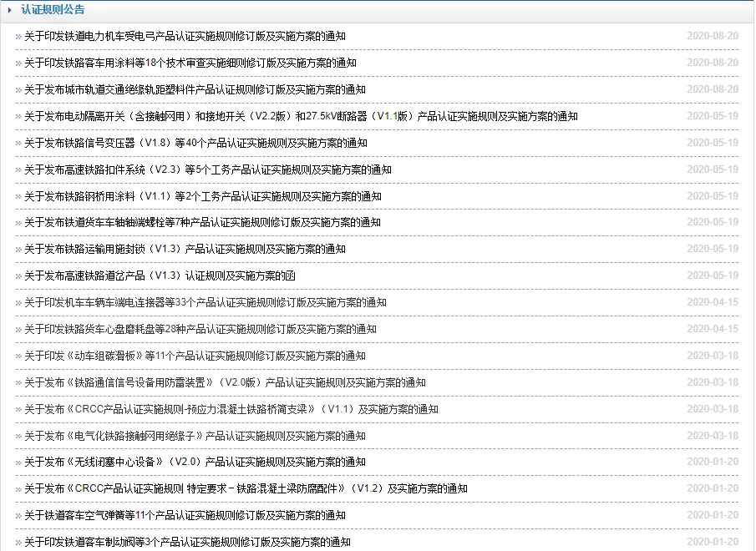Viewport: 756px width, 551px height.
Task: Click the arrow icon beside 认证规则公告 header
Action: pos(9,10)
